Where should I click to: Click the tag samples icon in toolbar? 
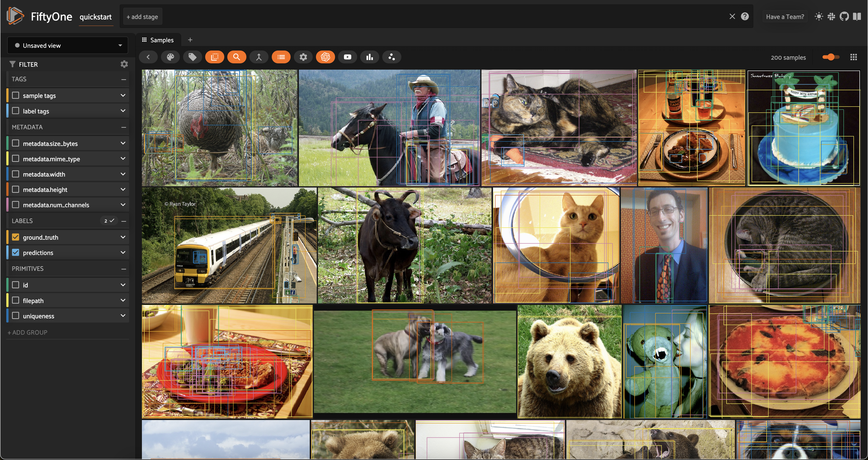[x=192, y=57]
